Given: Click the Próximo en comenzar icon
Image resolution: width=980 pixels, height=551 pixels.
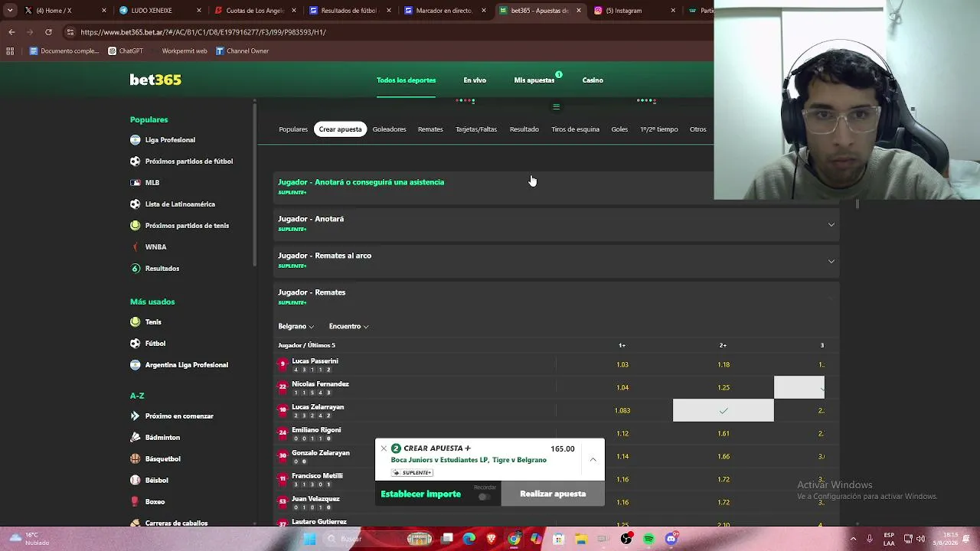Looking at the screenshot, I should click(x=136, y=416).
